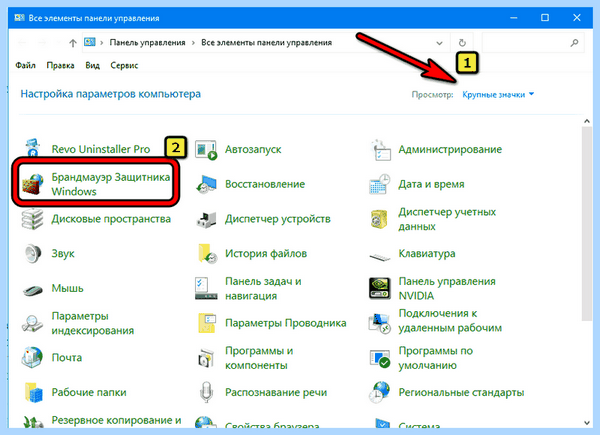
Task: Open the Дата и время link
Action: click(x=431, y=184)
